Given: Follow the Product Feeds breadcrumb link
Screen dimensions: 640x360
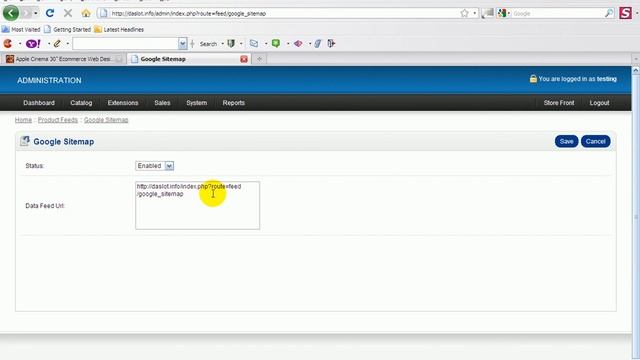Looking at the screenshot, I should click(x=58, y=120).
